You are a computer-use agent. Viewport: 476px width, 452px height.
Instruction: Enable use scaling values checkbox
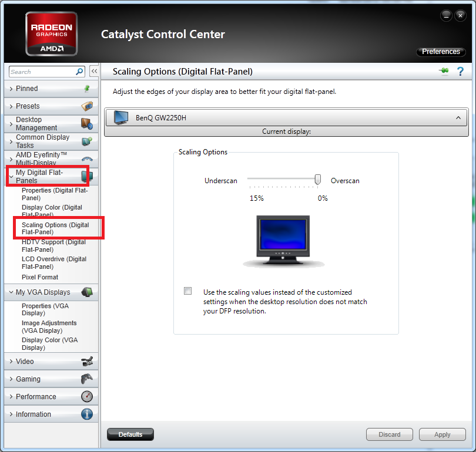(x=188, y=291)
